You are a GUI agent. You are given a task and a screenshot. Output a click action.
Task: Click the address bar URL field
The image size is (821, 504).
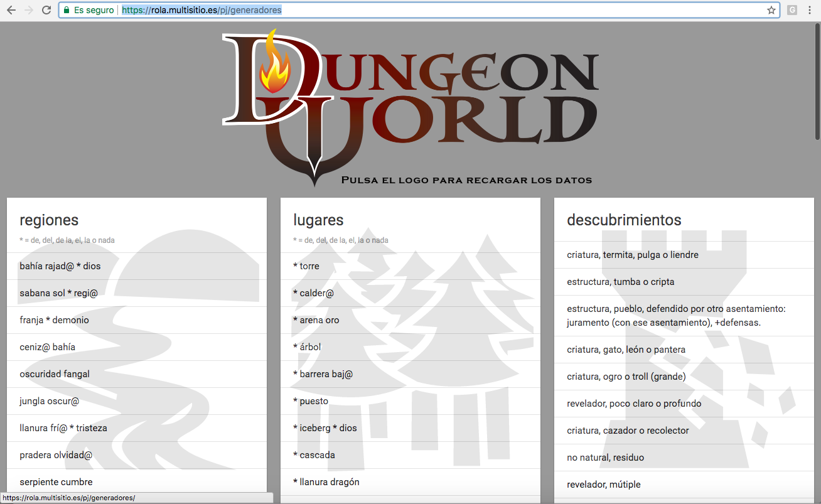point(439,10)
